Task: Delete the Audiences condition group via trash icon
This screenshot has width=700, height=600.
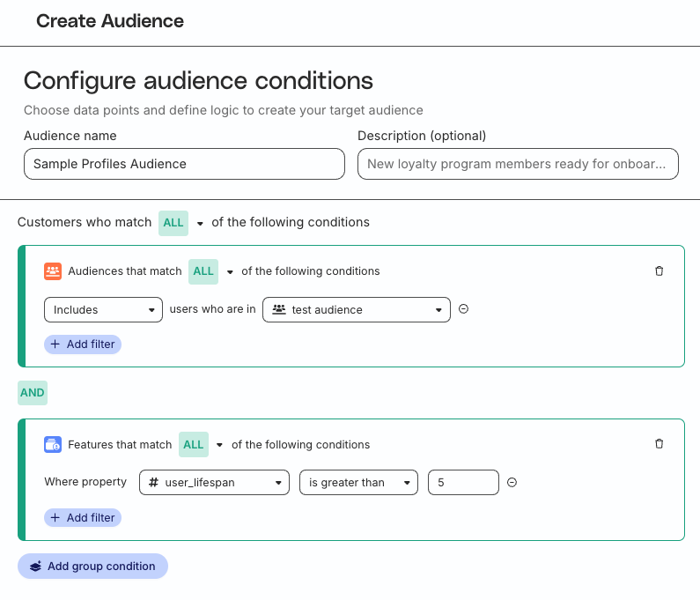Action: pyautogui.click(x=659, y=271)
